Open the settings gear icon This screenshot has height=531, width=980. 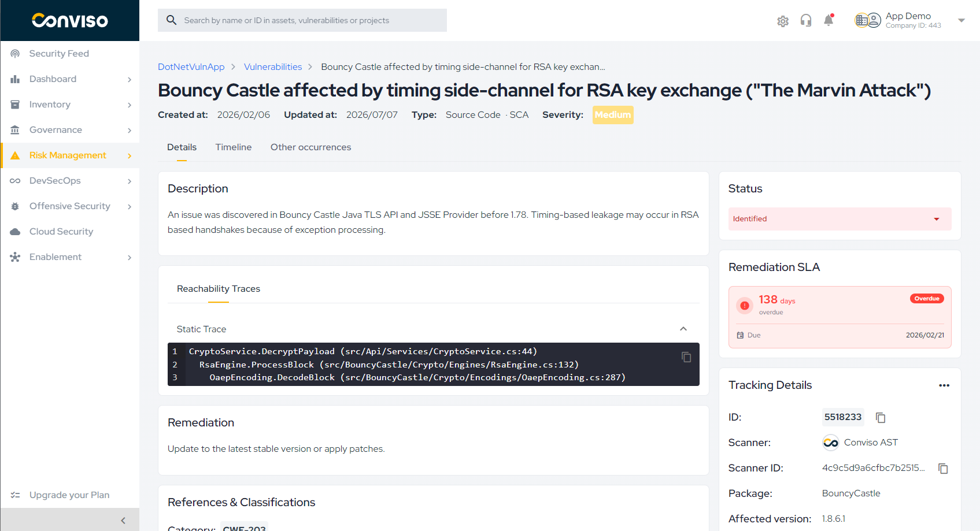[x=783, y=21]
